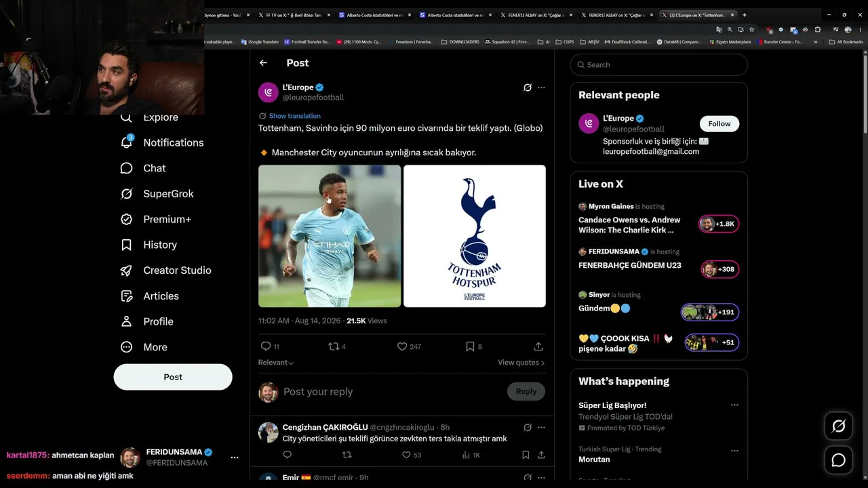Open Google Translate bookmark
Screen dimensions: 868x488
coord(260,42)
